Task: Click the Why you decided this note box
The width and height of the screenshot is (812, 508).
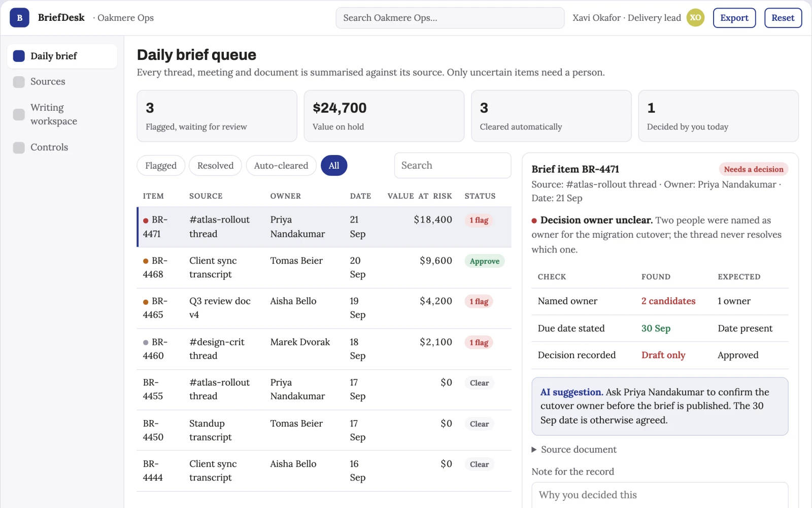Action: tap(660, 495)
